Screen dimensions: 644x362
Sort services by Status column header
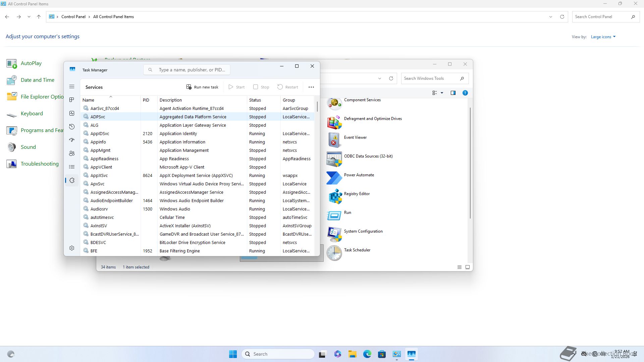255,100
